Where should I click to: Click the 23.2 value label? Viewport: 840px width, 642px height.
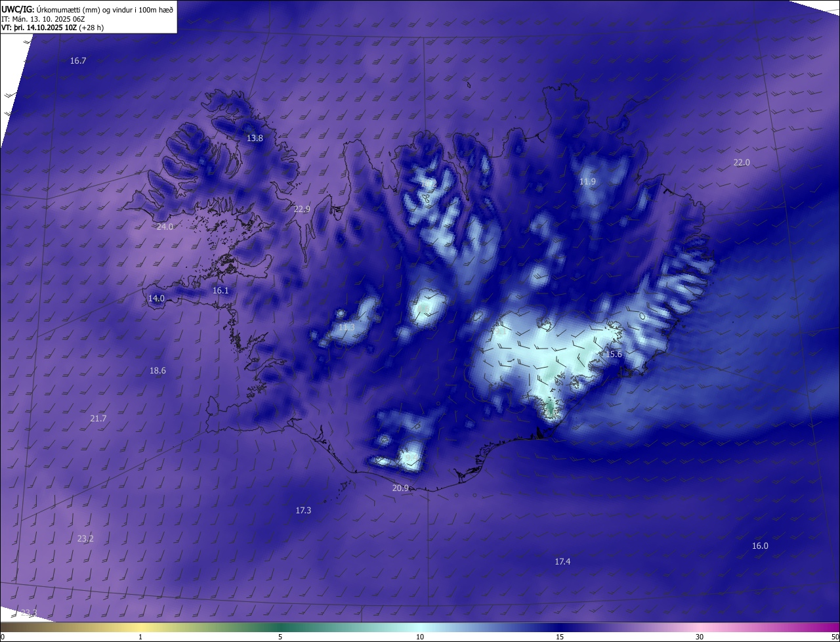coord(85,539)
